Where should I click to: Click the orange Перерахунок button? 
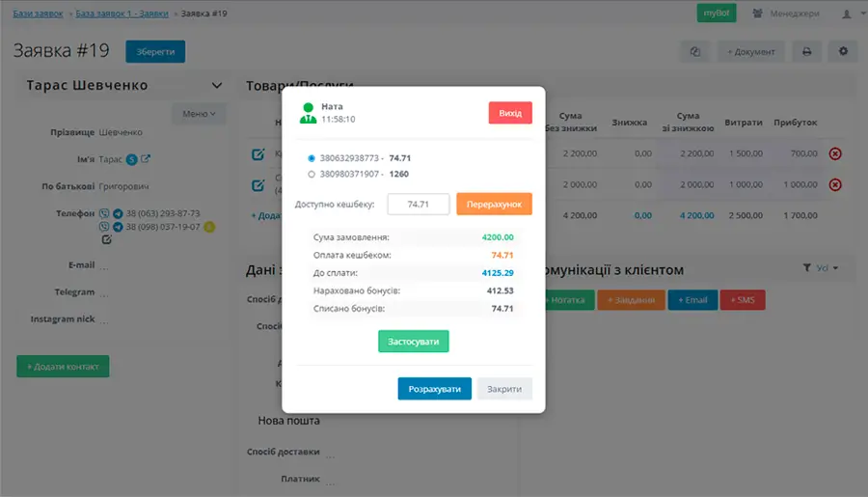pos(494,205)
